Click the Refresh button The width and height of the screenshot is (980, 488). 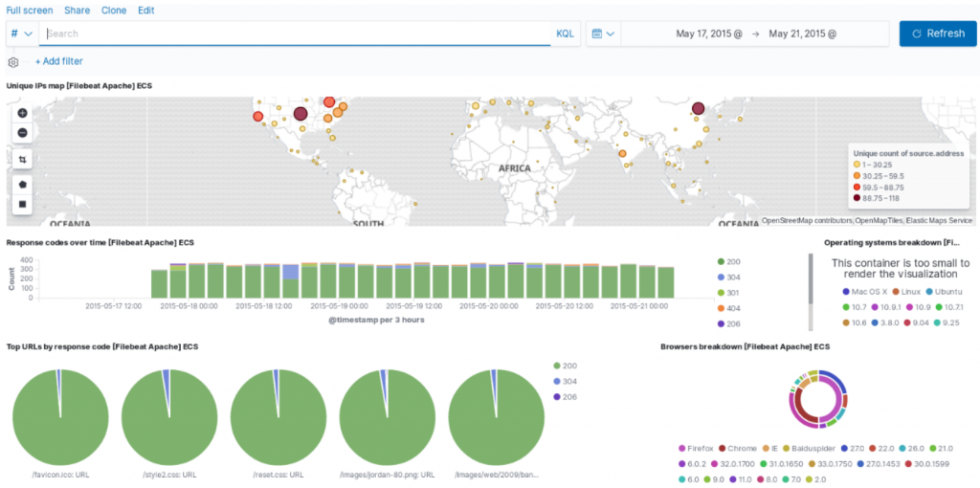(x=937, y=33)
